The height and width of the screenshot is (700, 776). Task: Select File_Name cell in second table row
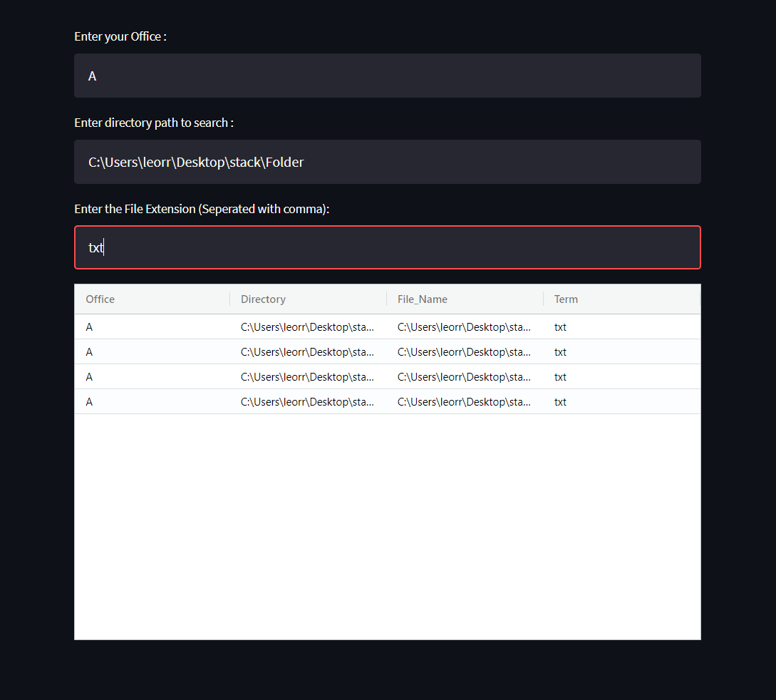coord(465,352)
